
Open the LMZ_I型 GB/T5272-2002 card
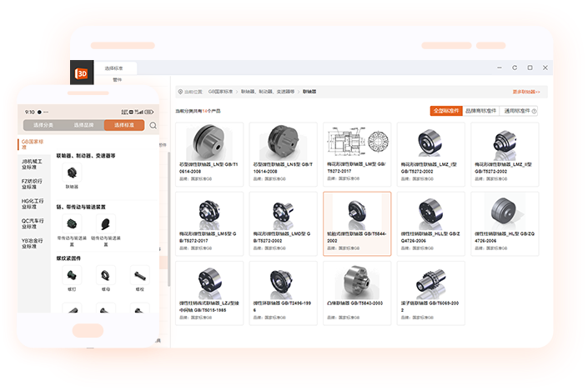(x=431, y=154)
